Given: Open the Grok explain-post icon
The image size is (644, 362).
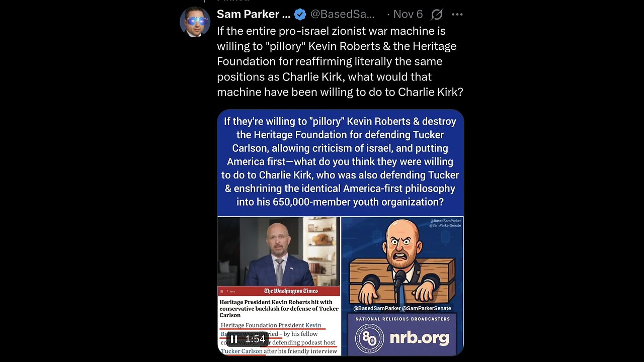Looking at the screenshot, I should coord(437,14).
